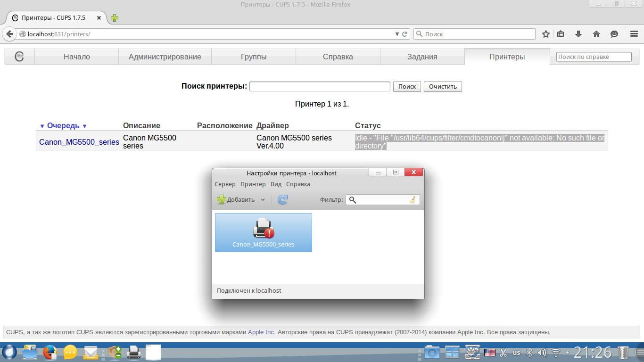The width and height of the screenshot is (644, 362).
Task: Click the Поиск button for printers
Action: [x=407, y=86]
